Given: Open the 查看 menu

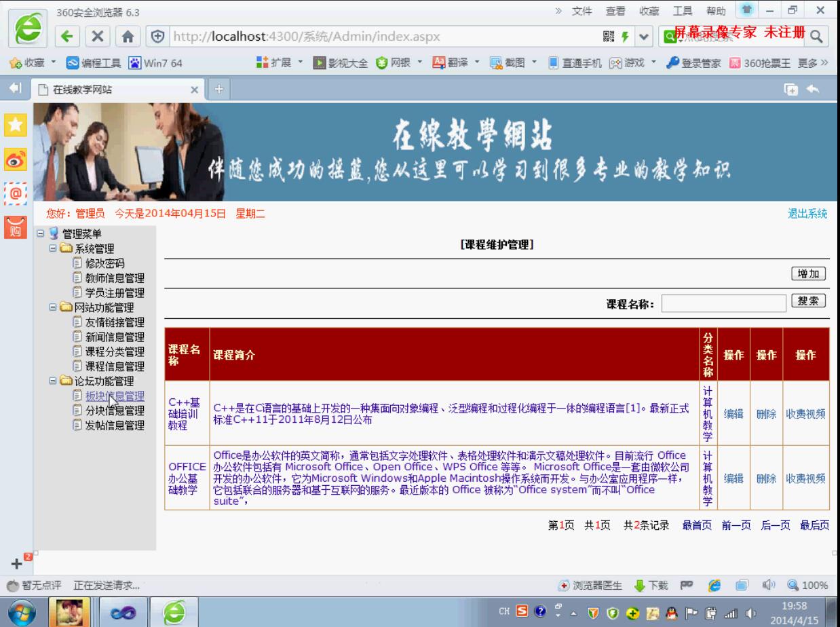Looking at the screenshot, I should pyautogui.click(x=616, y=11).
